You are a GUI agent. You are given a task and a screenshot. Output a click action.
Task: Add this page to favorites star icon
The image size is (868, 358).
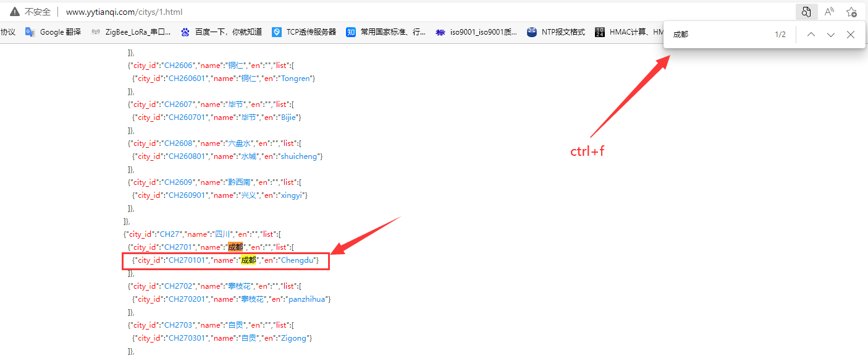851,12
